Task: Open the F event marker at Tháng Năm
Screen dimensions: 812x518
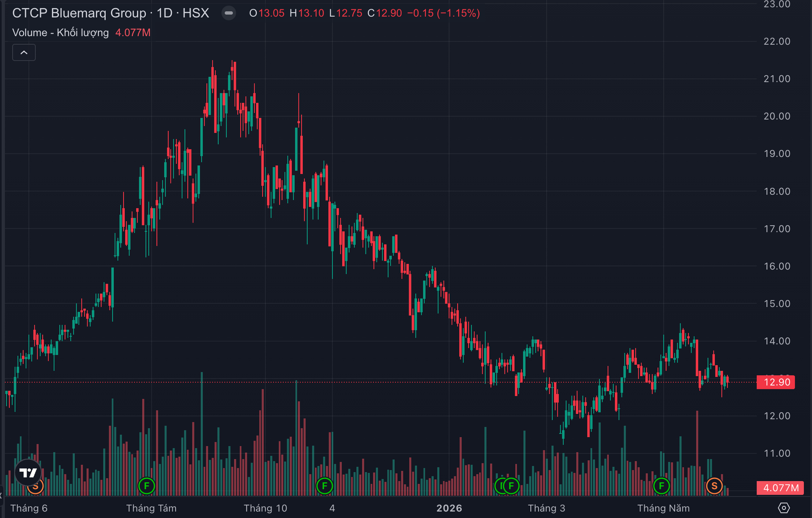Action: 661,486
